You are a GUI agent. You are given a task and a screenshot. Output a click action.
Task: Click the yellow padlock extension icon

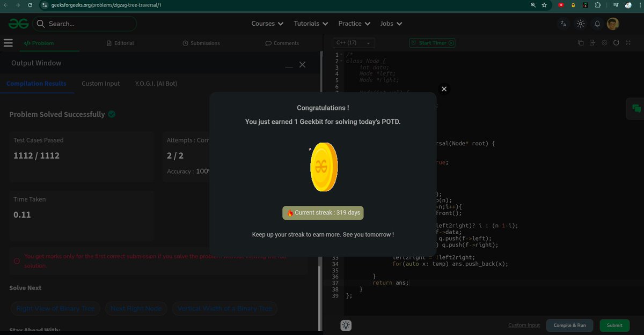click(x=573, y=5)
